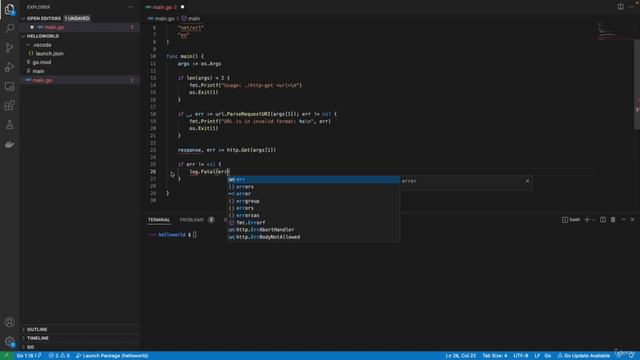Viewport: 640px width, 360px height.
Task: Open the Extensions view
Action: coord(9,105)
